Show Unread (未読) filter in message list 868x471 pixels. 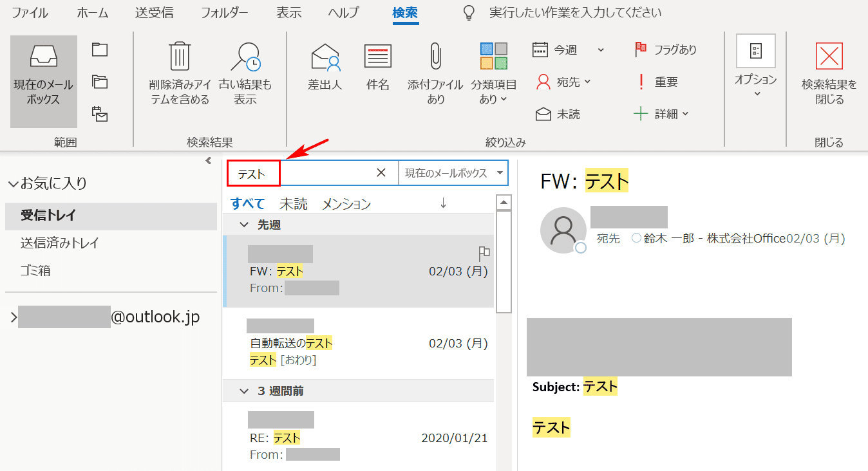(294, 204)
